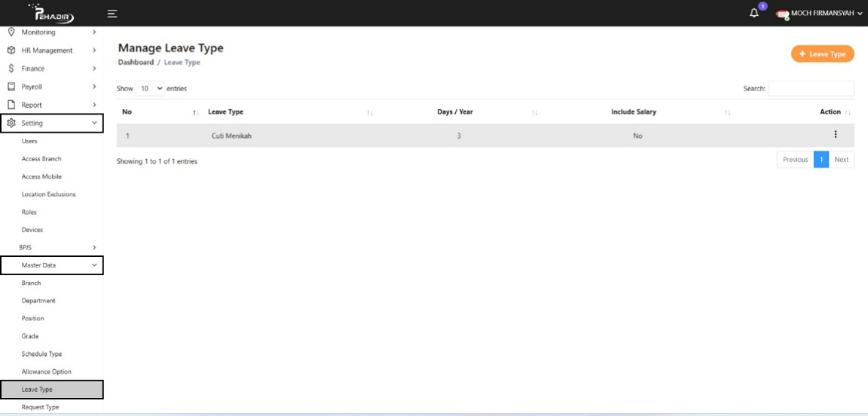Click the Payroll icon in sidebar
Viewport: 868px width, 416px height.
pos(11,87)
